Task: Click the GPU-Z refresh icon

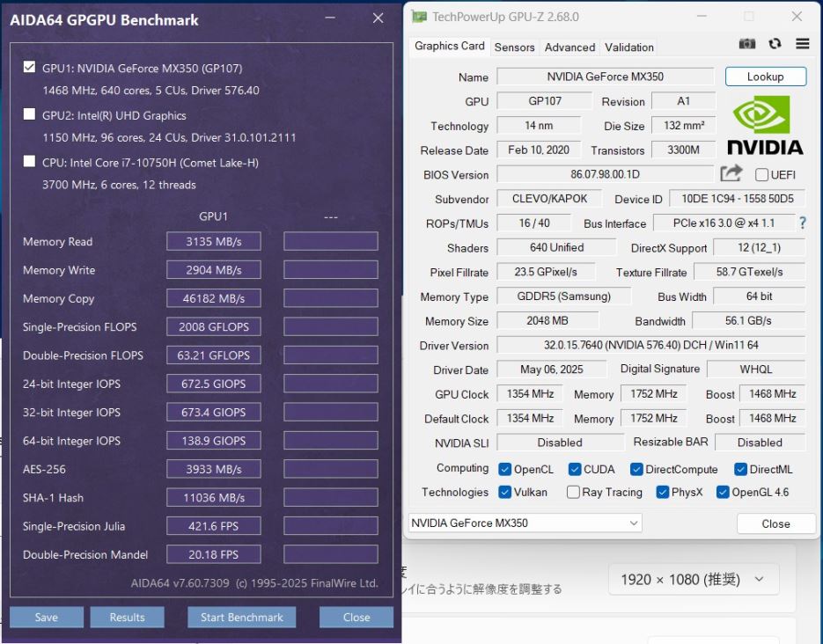Action: tap(775, 44)
